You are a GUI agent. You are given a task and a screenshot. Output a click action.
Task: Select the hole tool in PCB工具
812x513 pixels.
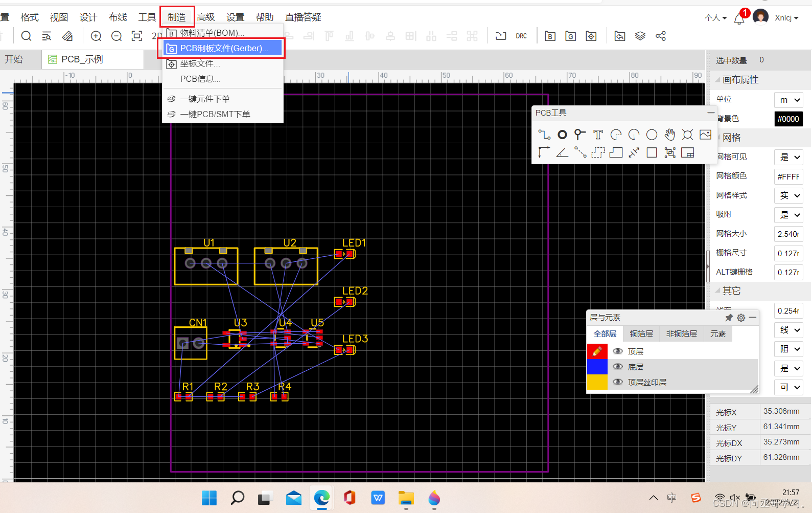[x=687, y=135]
